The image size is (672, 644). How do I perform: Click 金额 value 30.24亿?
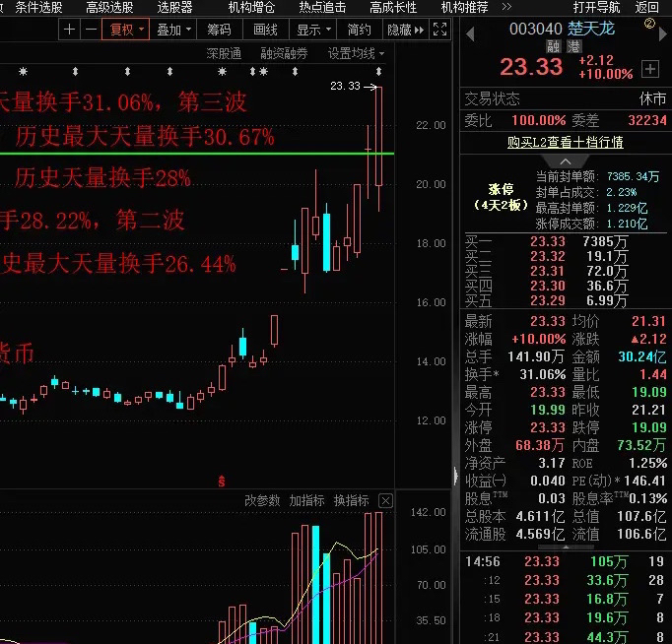click(x=642, y=356)
